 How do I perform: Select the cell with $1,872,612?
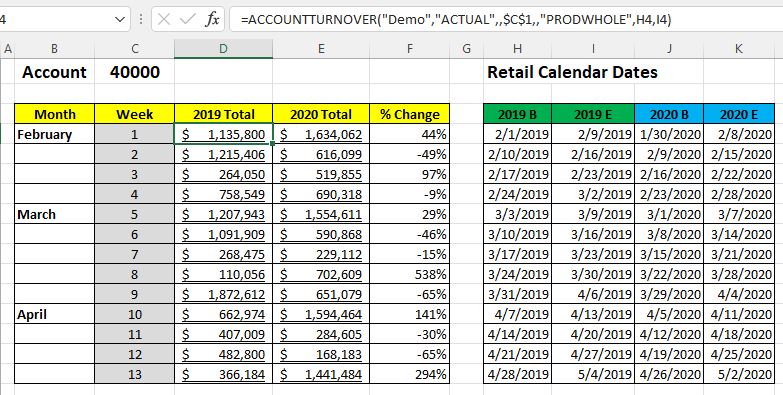(224, 294)
